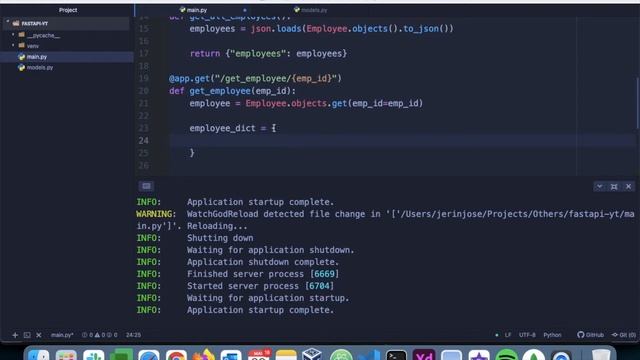Open VirtualBox from the Dock

pos(313,354)
